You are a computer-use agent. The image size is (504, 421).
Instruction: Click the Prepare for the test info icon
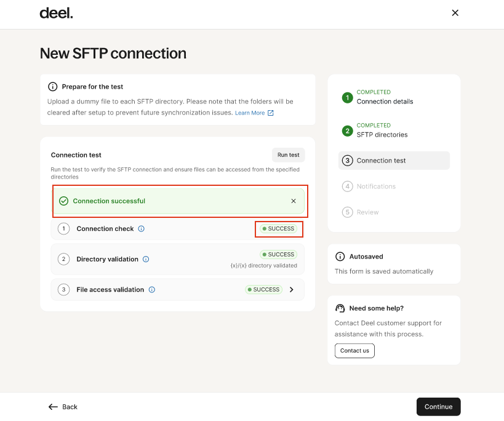pos(53,87)
